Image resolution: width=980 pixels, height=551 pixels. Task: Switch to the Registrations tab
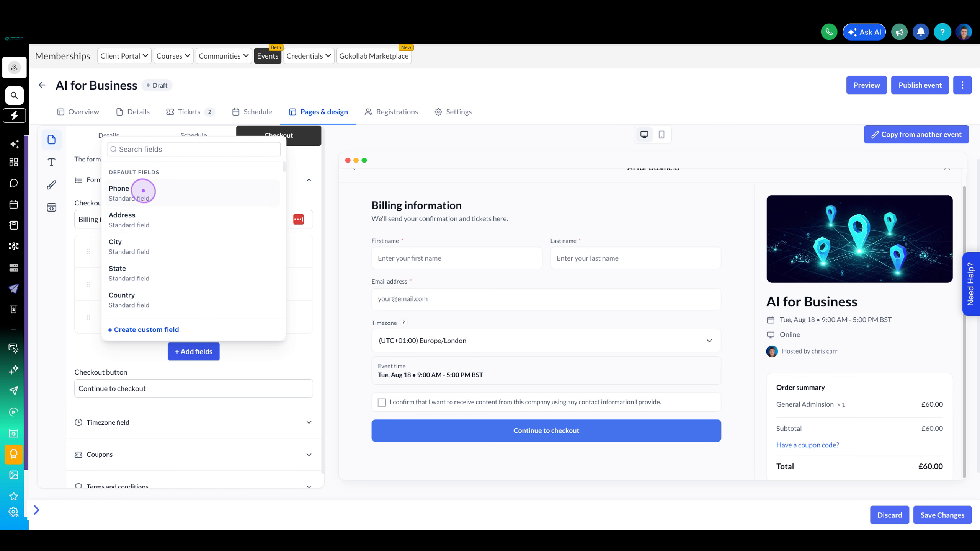[x=391, y=112]
